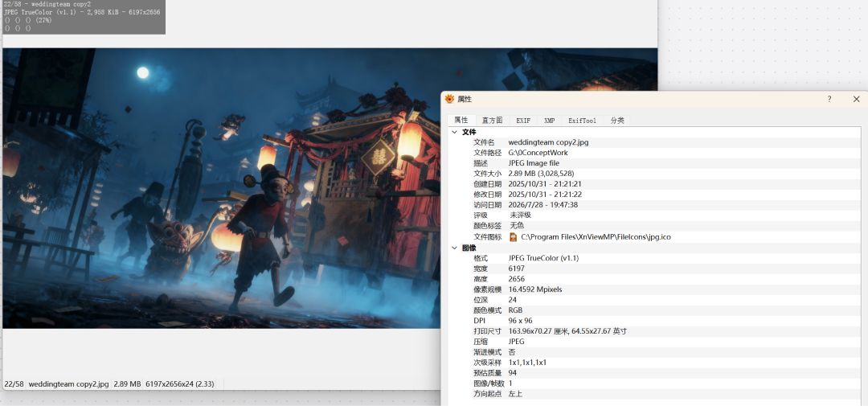Click the 预估质量 label

[488, 373]
